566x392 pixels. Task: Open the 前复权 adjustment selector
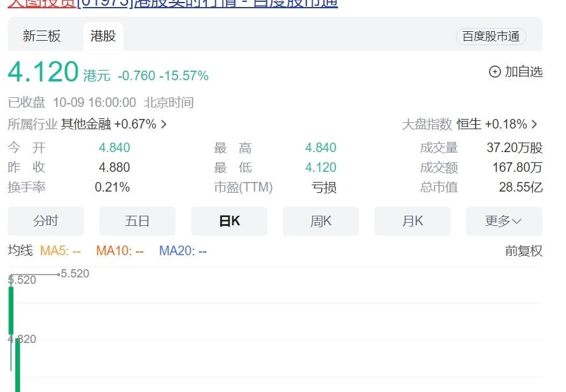click(x=523, y=251)
